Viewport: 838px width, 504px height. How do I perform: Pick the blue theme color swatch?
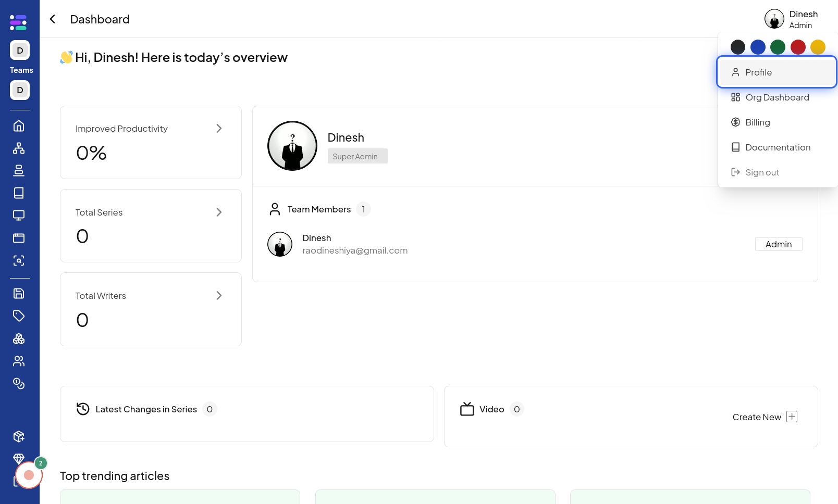[758, 47]
